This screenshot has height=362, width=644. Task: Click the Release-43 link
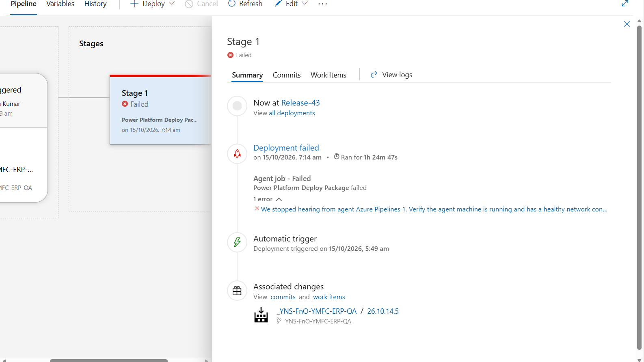click(x=300, y=103)
